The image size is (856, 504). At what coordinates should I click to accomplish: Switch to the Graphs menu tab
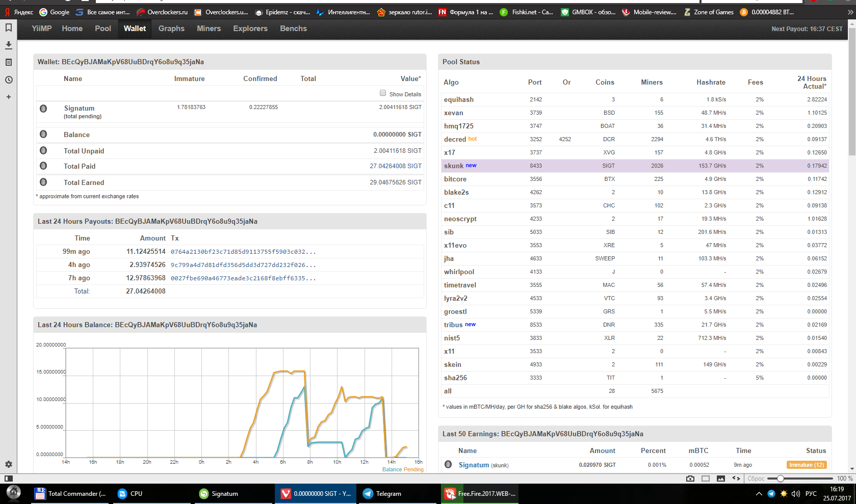click(x=171, y=29)
